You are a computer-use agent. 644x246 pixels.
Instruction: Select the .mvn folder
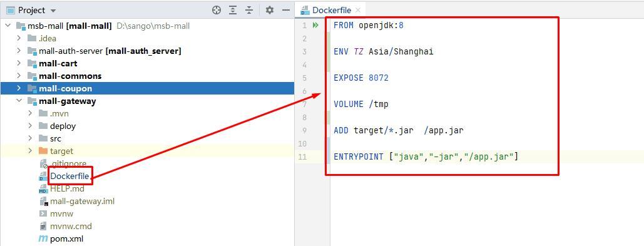[147, 113]
